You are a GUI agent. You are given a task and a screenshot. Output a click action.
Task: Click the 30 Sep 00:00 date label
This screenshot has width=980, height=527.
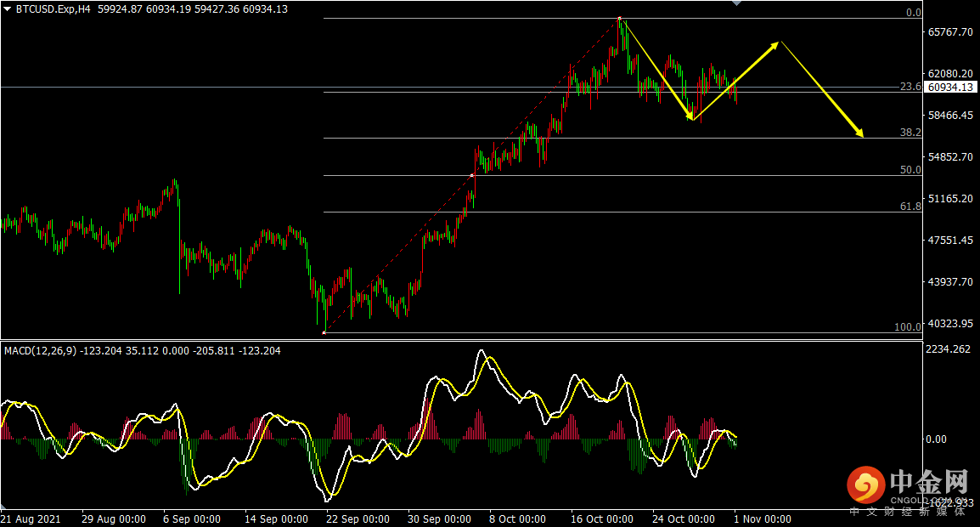[x=439, y=518]
